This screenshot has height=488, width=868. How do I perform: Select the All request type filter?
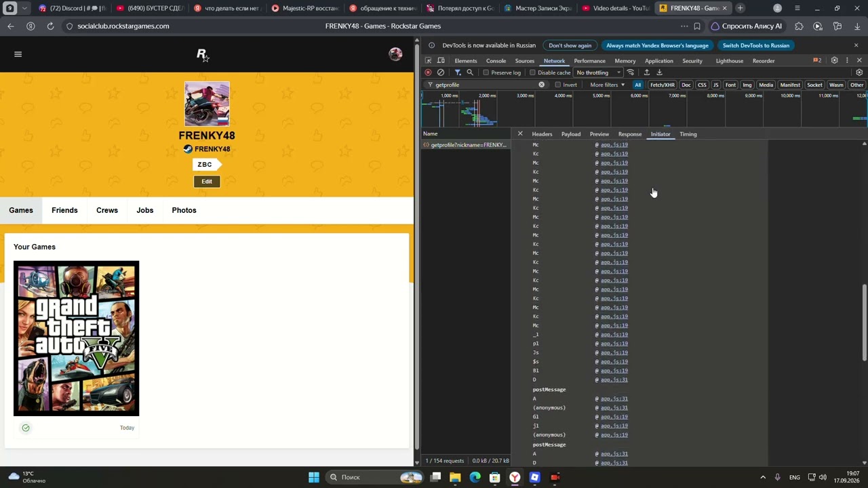(637, 85)
